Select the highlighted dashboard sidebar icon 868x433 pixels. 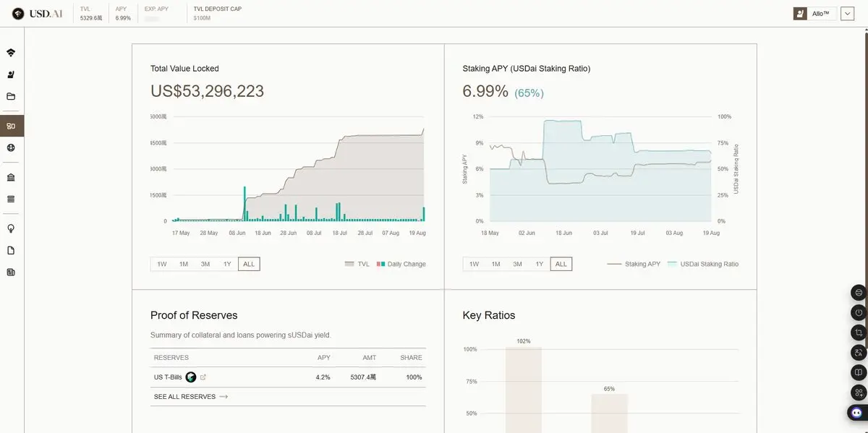tap(11, 126)
